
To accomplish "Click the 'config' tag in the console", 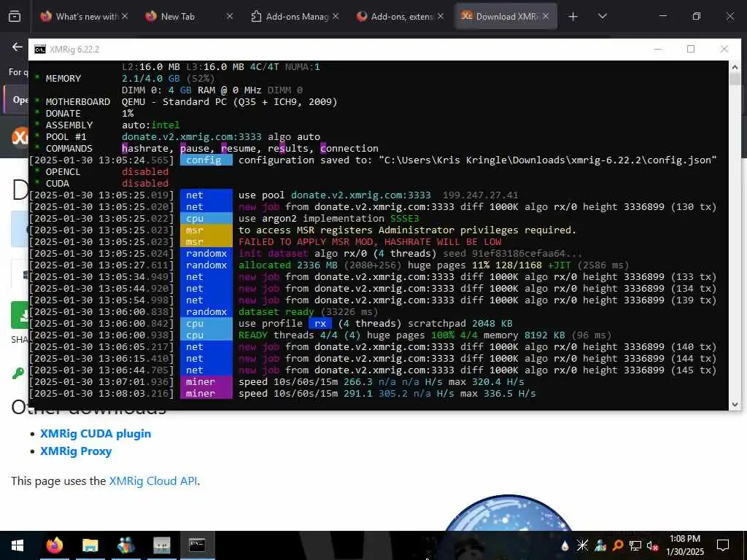I will click(x=206, y=160).
